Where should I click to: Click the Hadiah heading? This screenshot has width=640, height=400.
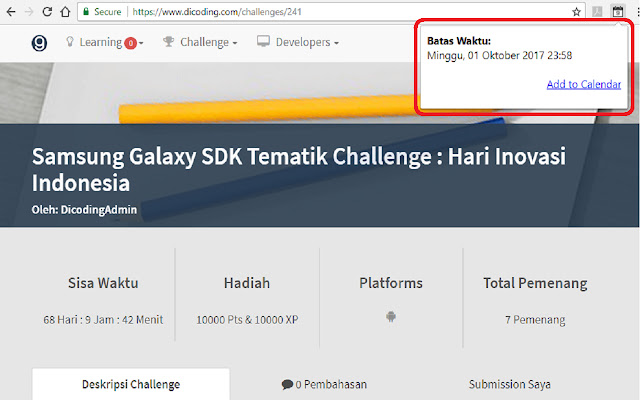click(247, 283)
